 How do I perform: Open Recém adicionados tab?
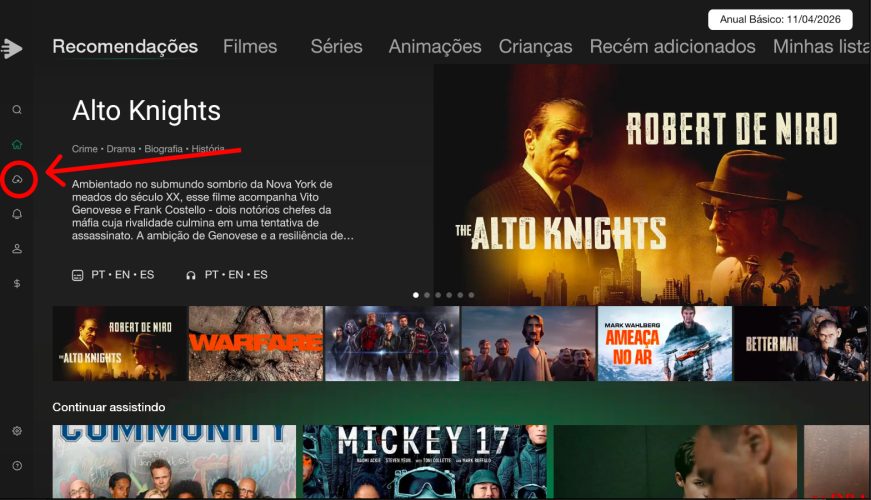coord(673,47)
